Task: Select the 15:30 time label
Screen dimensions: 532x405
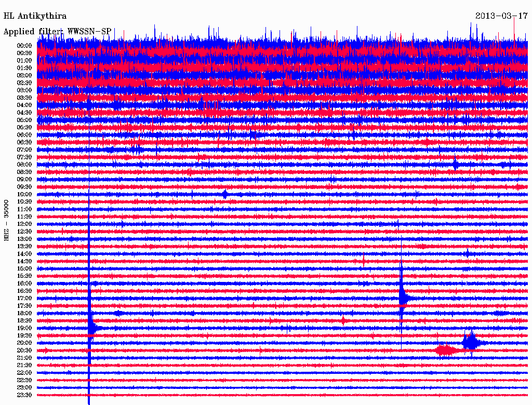Action: 24,276
